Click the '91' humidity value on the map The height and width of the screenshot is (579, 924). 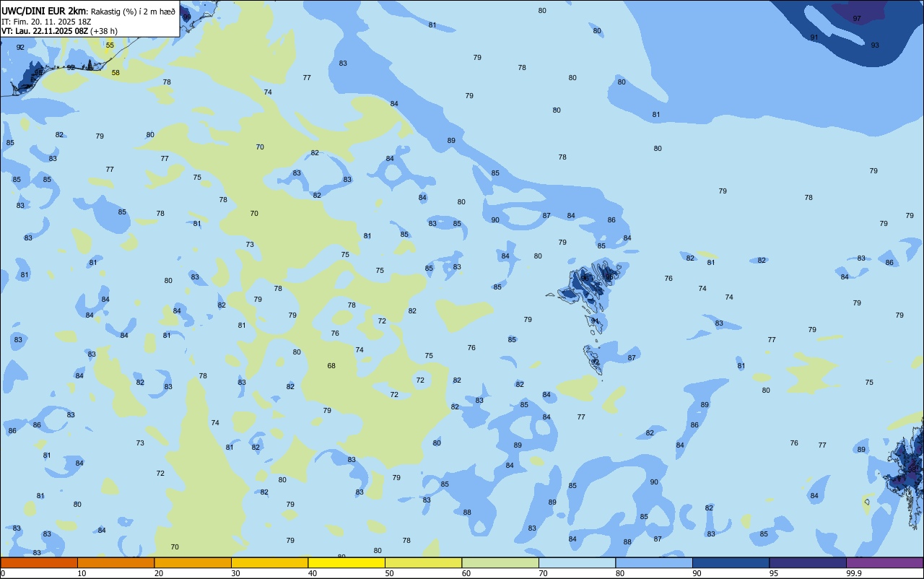[x=814, y=37]
